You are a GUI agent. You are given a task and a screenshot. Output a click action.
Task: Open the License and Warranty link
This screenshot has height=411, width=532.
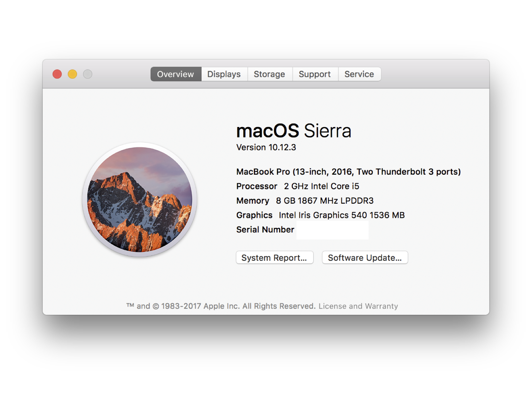point(358,306)
